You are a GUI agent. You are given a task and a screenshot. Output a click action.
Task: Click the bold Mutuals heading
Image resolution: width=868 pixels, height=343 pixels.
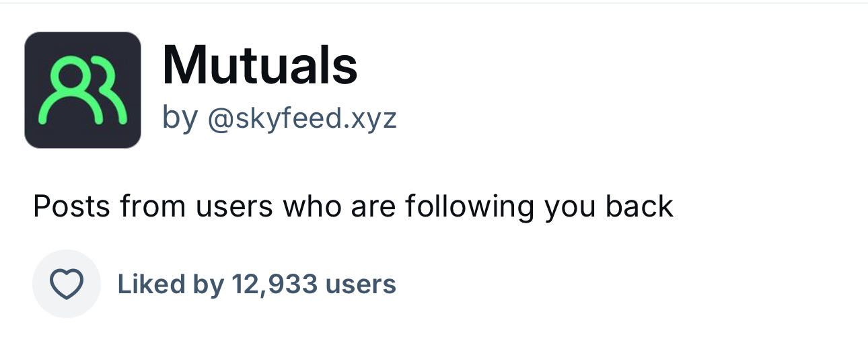[260, 65]
